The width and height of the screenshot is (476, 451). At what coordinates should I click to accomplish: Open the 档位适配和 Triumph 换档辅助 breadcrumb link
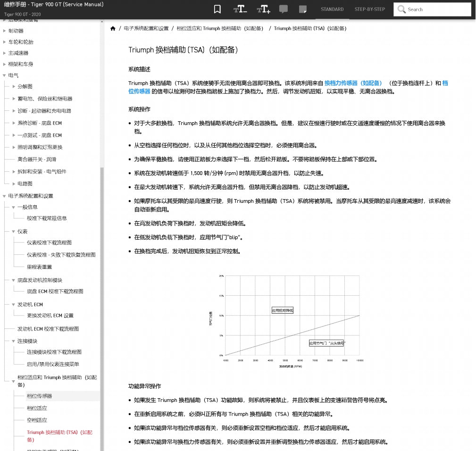click(221, 28)
